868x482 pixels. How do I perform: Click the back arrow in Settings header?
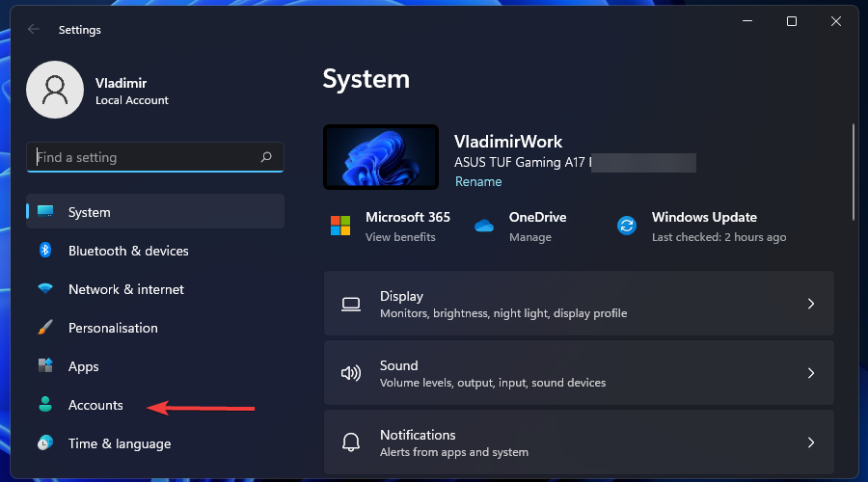click(33, 29)
